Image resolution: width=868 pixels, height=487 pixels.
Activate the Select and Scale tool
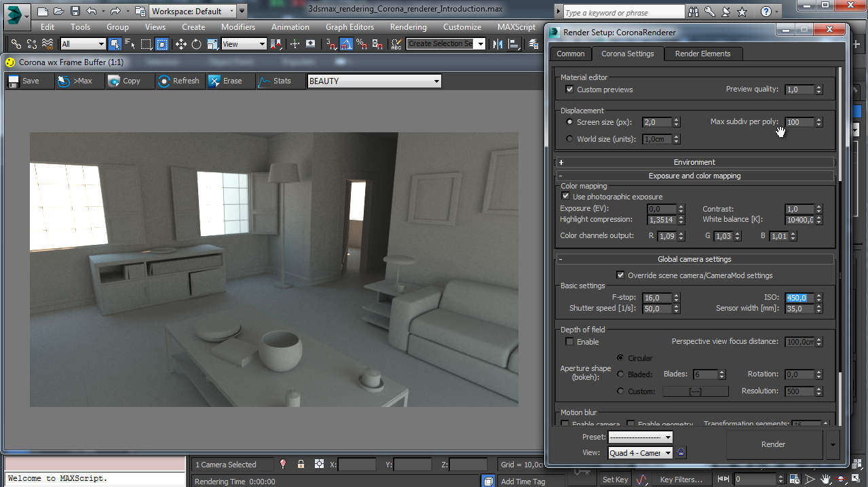[x=212, y=44]
